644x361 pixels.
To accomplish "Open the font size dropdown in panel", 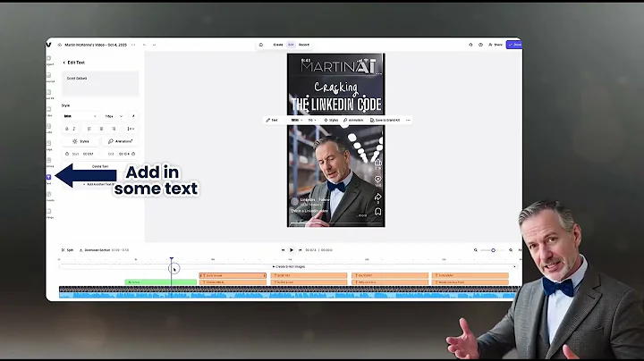I will pos(114,116).
